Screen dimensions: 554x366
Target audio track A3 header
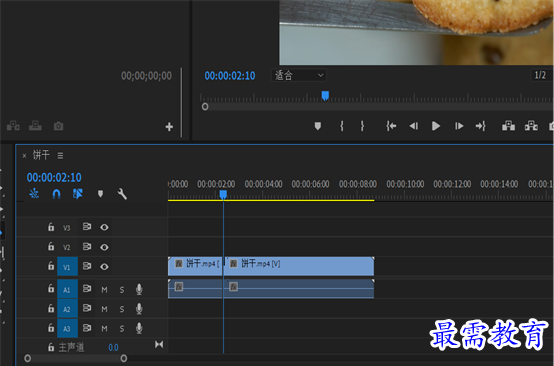pyautogui.click(x=67, y=328)
